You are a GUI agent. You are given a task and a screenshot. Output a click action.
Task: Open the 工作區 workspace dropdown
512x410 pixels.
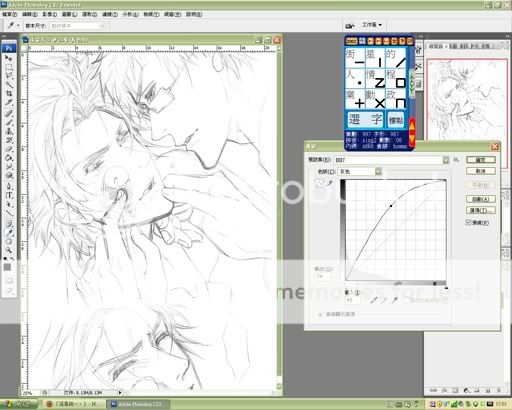click(x=372, y=25)
